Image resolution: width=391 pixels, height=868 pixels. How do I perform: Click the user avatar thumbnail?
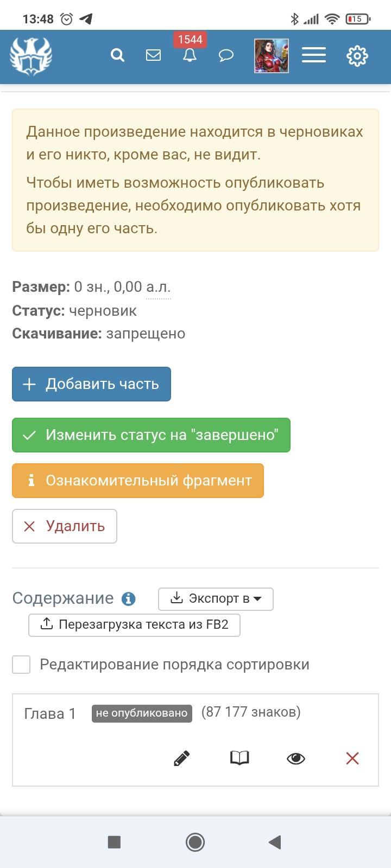[272, 56]
